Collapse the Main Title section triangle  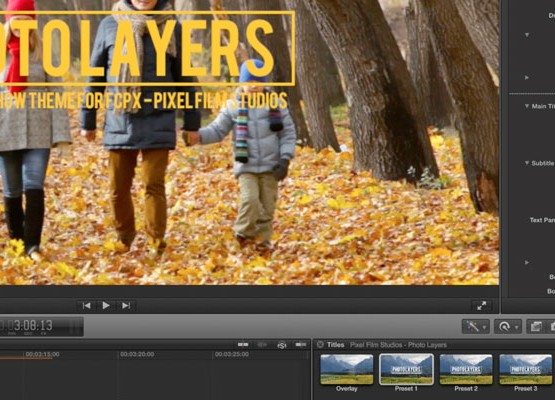tap(527, 106)
